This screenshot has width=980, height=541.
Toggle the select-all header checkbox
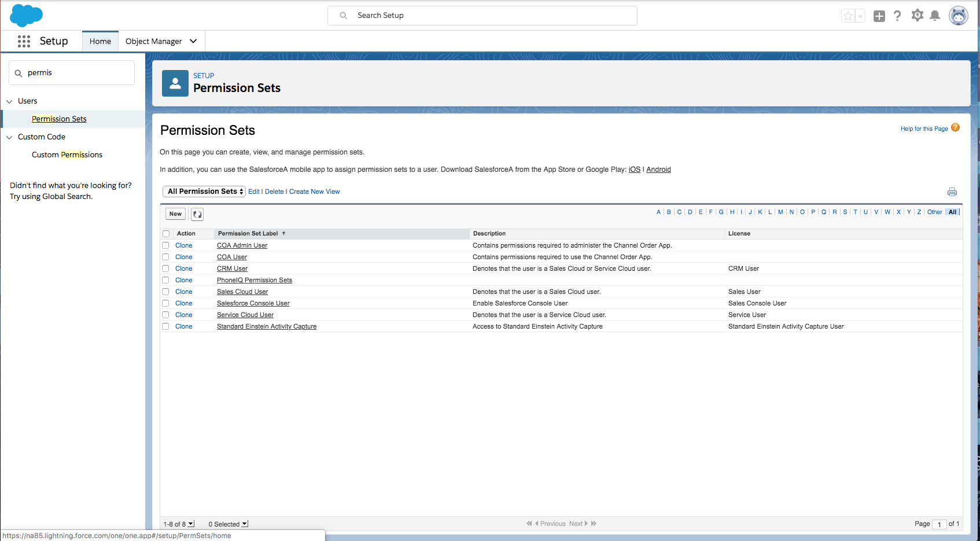click(x=166, y=234)
